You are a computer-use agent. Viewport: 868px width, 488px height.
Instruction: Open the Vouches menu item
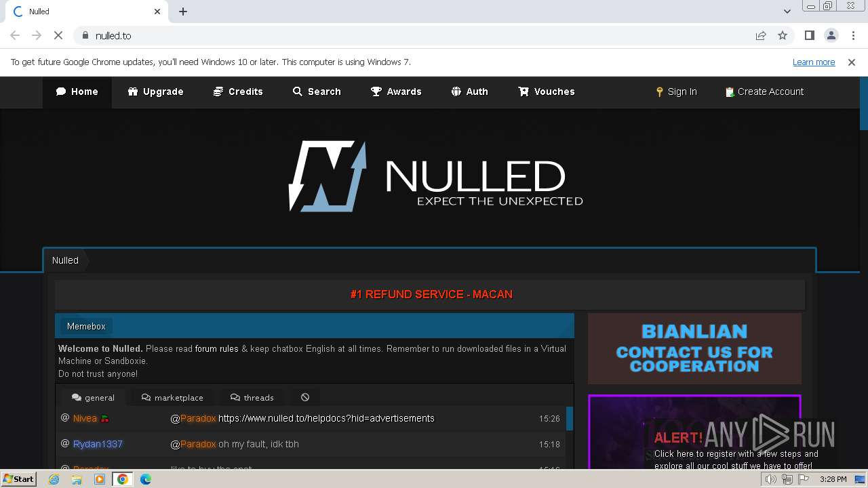click(x=546, y=91)
